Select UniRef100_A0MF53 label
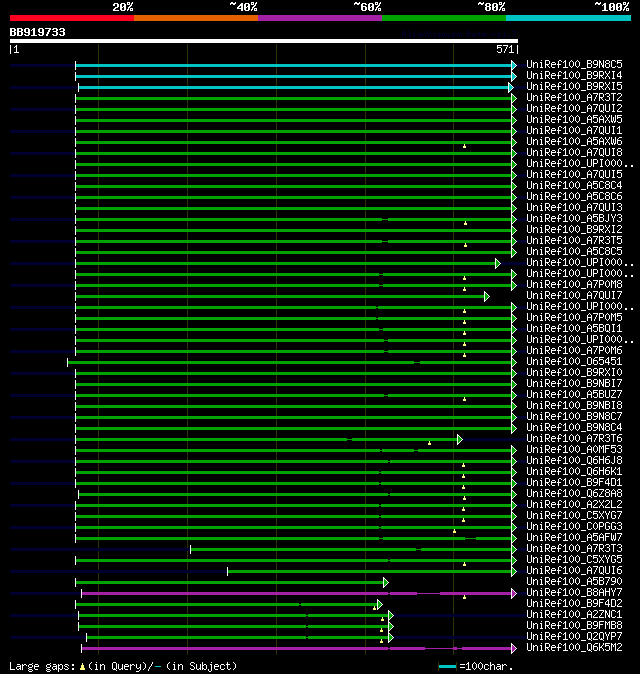 pyautogui.click(x=574, y=450)
